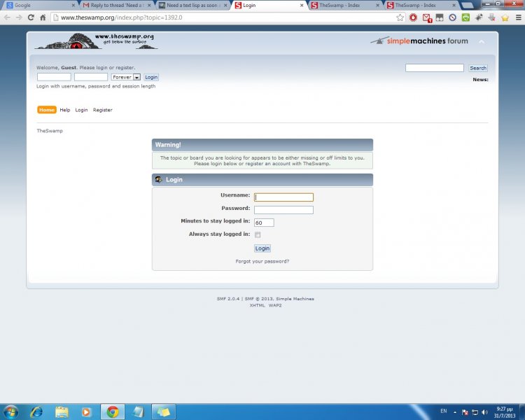
Task: Click the taskbar clock showing 9:27
Action: tap(505, 412)
